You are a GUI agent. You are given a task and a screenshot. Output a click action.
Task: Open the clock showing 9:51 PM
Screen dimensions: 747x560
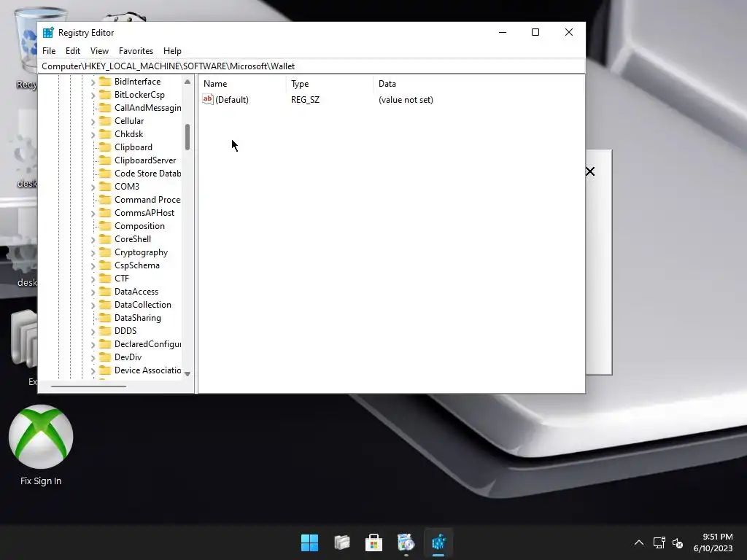713,542
